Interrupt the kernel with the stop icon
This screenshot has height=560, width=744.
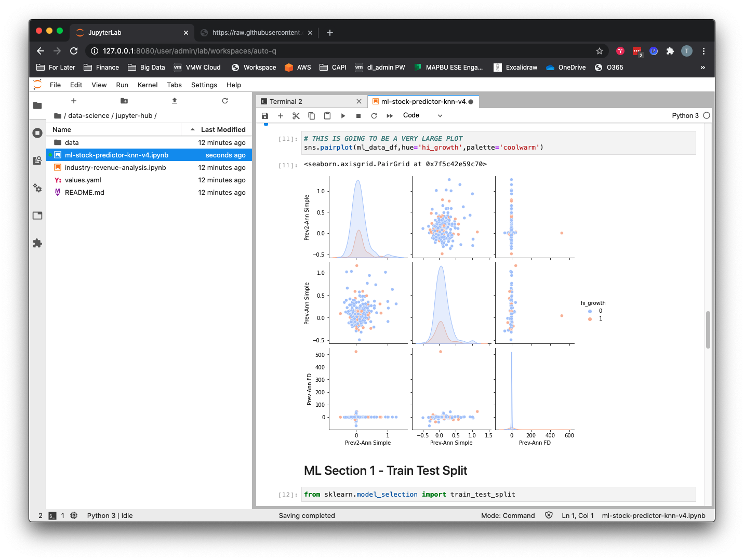358,116
